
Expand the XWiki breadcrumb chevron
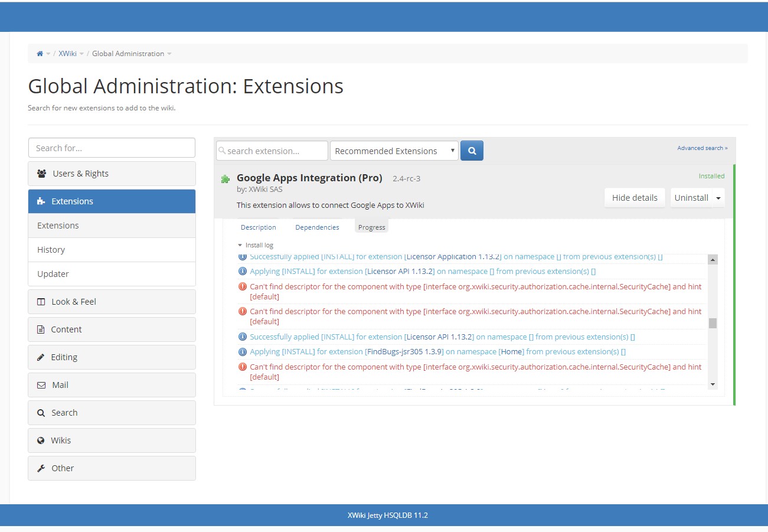coord(81,54)
